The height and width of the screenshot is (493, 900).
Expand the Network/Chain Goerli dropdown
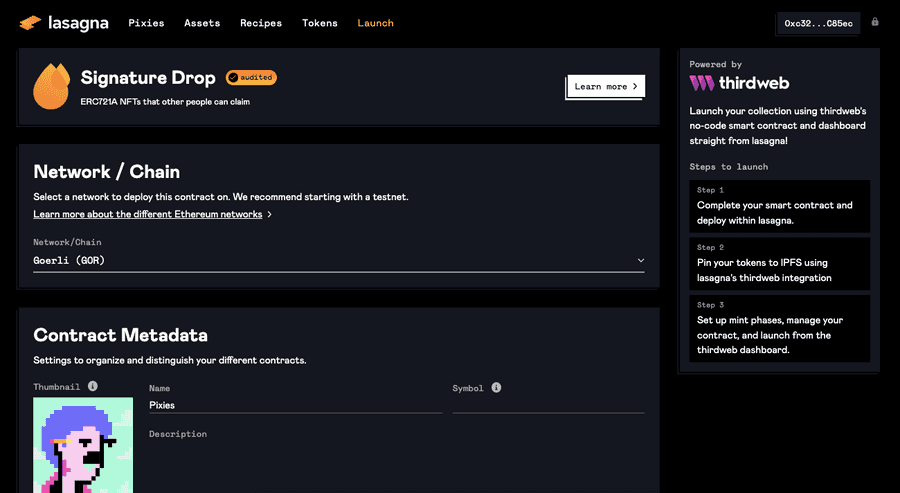(x=339, y=260)
